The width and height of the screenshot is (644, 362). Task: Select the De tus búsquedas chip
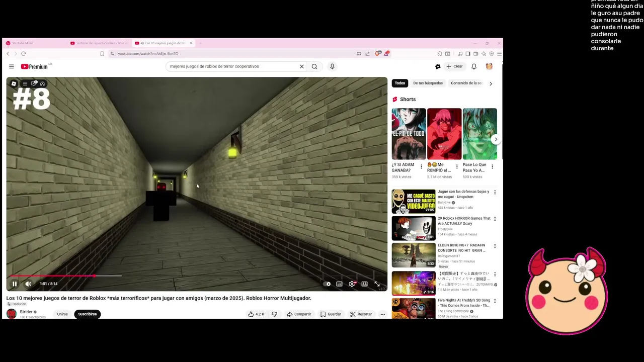coord(428,83)
